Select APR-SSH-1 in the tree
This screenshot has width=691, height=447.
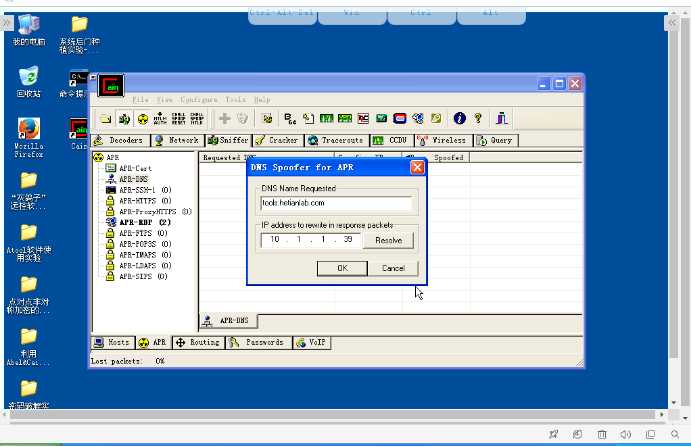tap(138, 190)
